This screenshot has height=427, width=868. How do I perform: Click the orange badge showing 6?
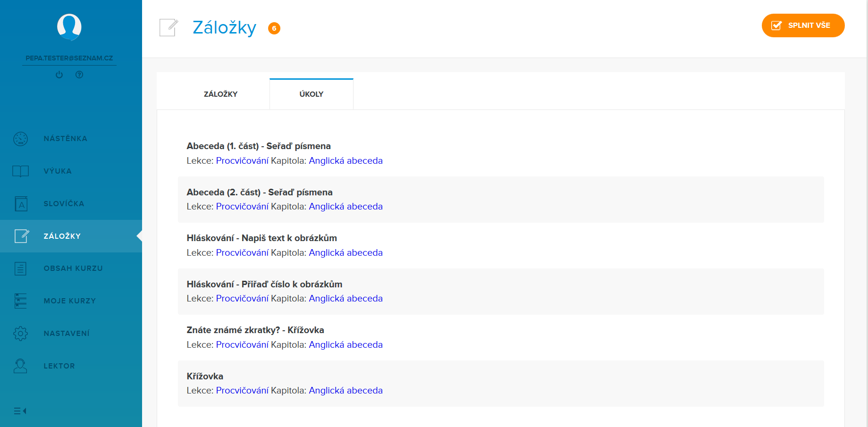[x=274, y=28]
